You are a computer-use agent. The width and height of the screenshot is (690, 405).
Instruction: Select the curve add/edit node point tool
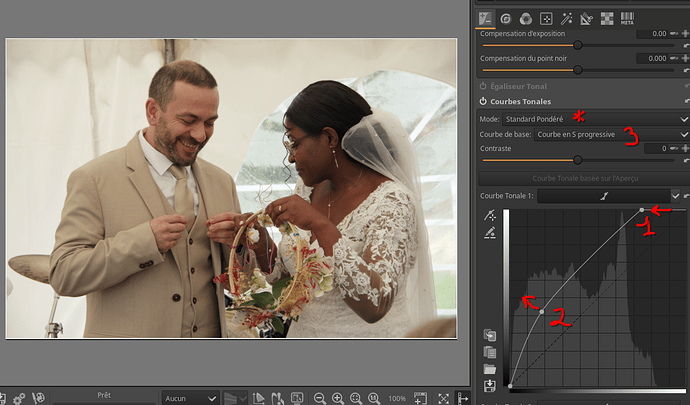point(490,215)
